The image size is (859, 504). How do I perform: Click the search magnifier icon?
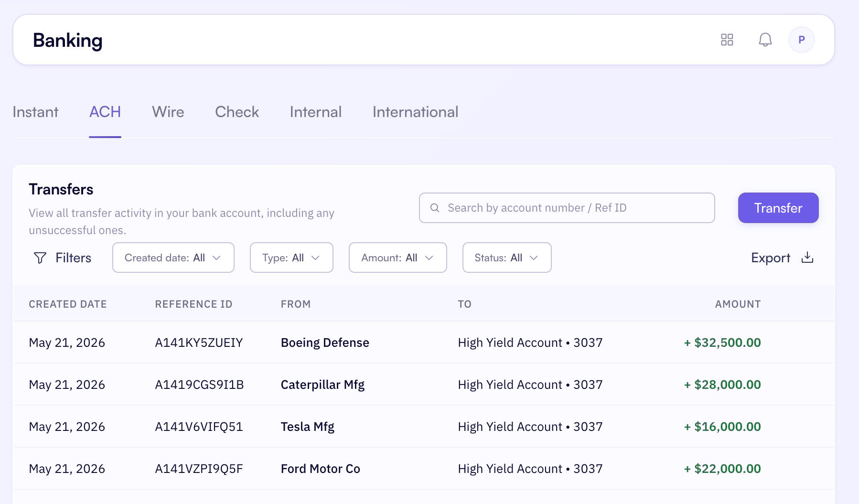tap(435, 208)
